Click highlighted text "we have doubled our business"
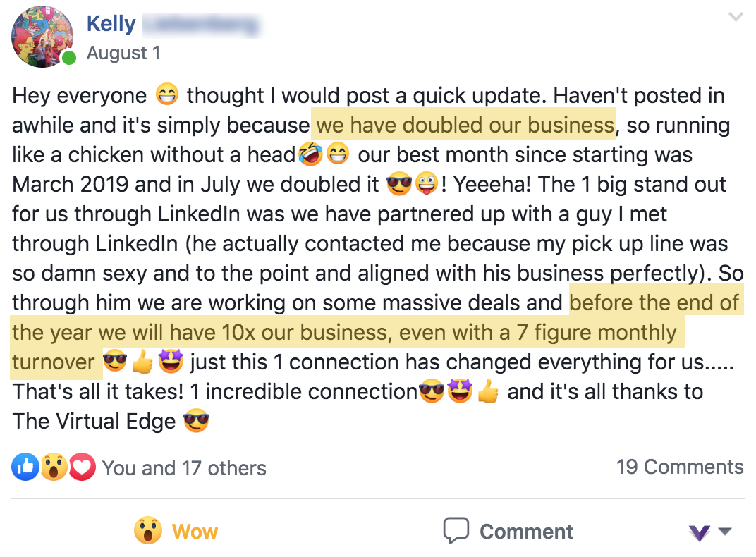 pyautogui.click(x=465, y=126)
